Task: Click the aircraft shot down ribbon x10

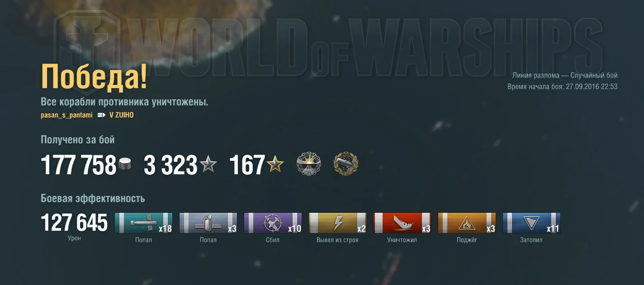Action: point(273,223)
